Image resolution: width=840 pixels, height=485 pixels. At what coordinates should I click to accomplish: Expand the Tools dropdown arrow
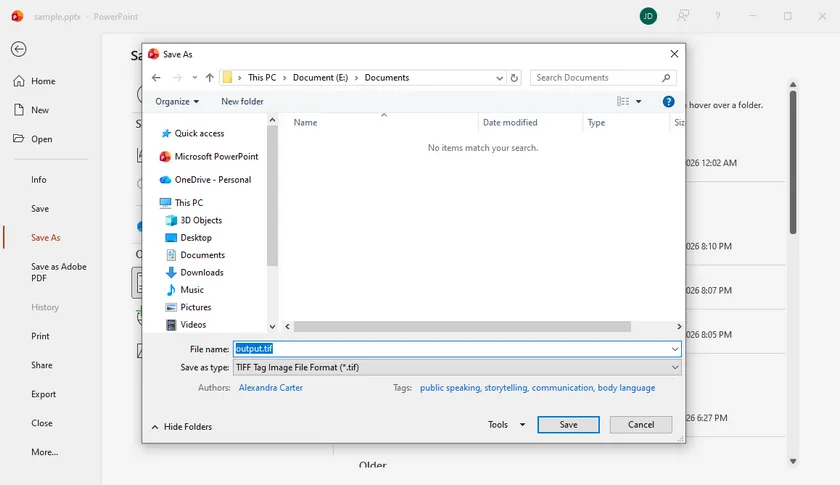tap(522, 425)
